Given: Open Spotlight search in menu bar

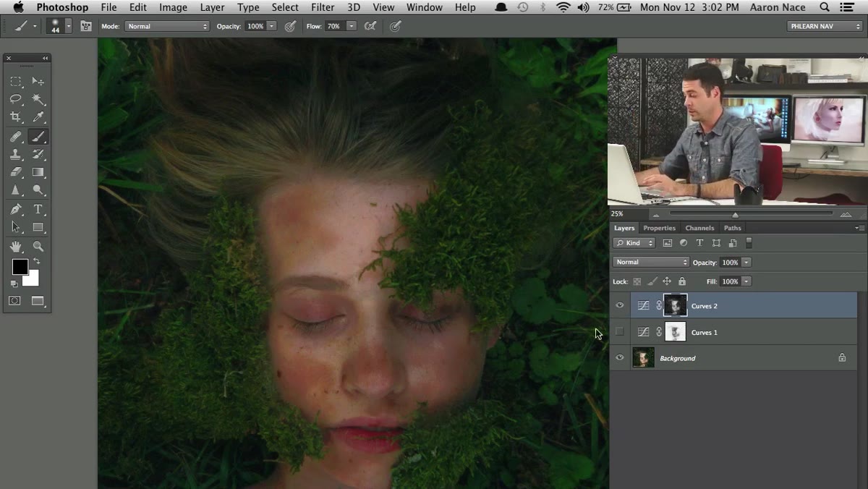Looking at the screenshot, I should click(825, 7).
